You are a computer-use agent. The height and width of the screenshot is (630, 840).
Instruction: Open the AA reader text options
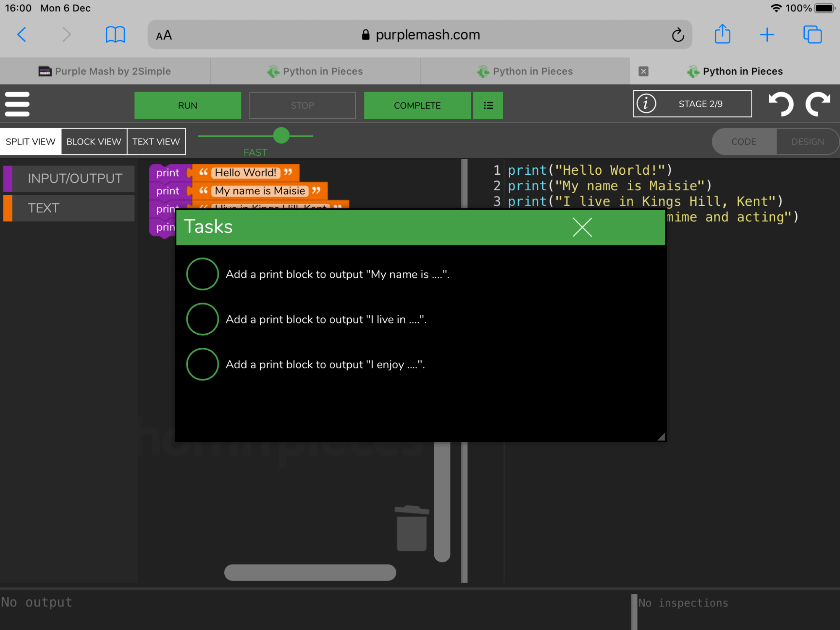point(164,35)
